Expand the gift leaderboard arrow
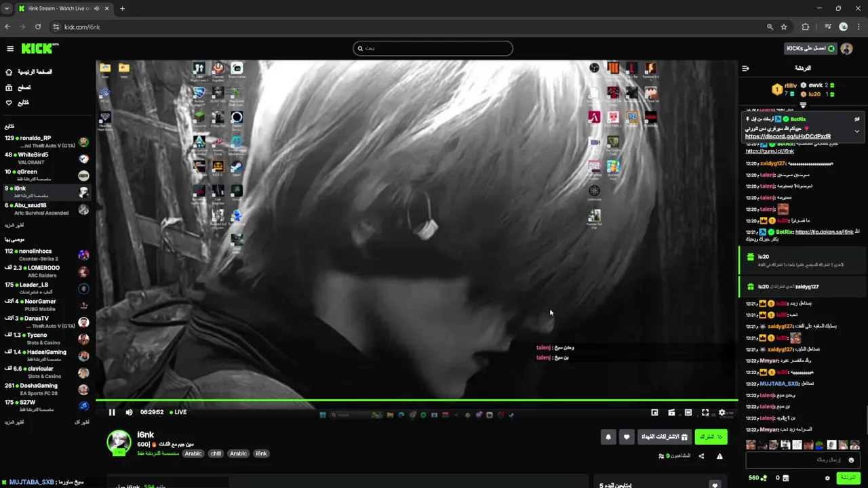 tap(803, 105)
